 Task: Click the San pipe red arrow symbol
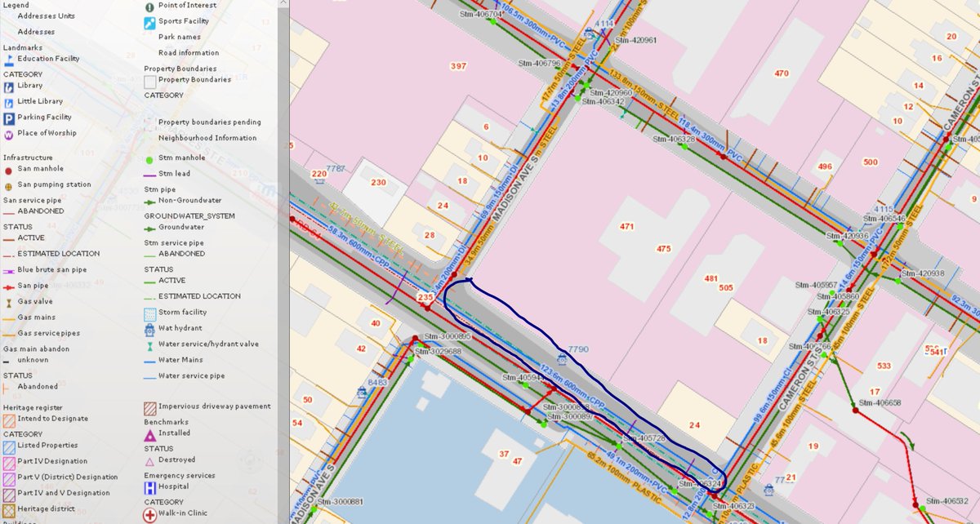click(9, 286)
